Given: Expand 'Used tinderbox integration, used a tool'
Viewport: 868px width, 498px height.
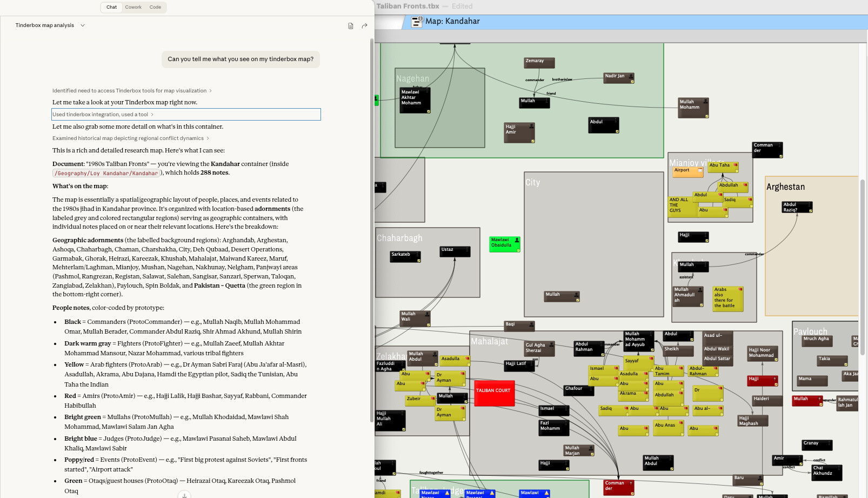Looking at the screenshot, I should tap(103, 115).
